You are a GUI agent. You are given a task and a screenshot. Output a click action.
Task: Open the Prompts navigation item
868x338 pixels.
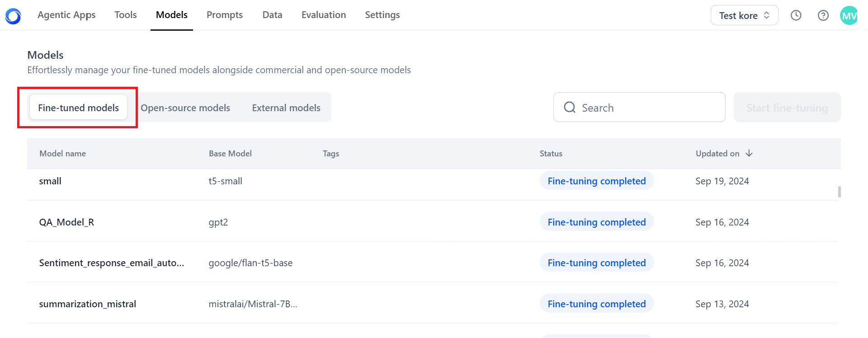[x=225, y=15]
